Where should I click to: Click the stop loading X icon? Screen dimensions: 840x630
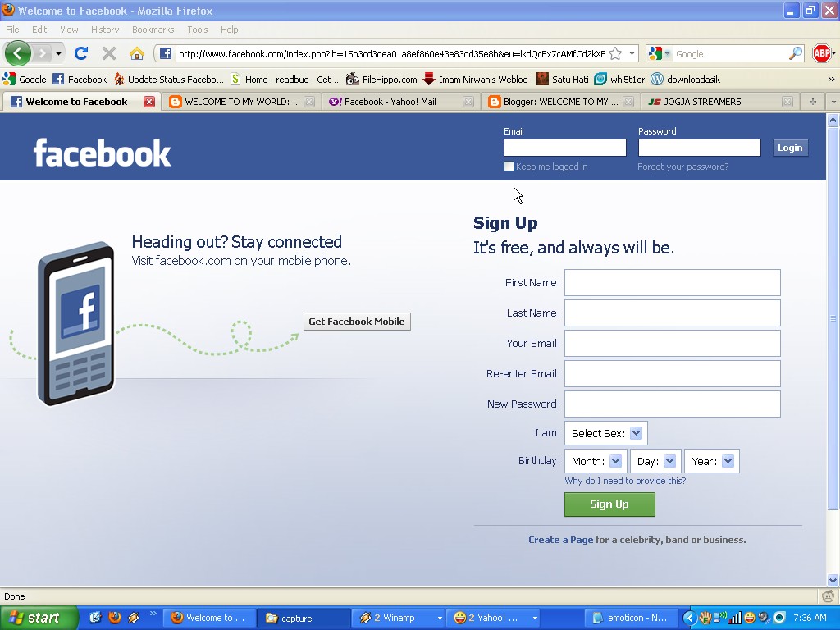(109, 53)
